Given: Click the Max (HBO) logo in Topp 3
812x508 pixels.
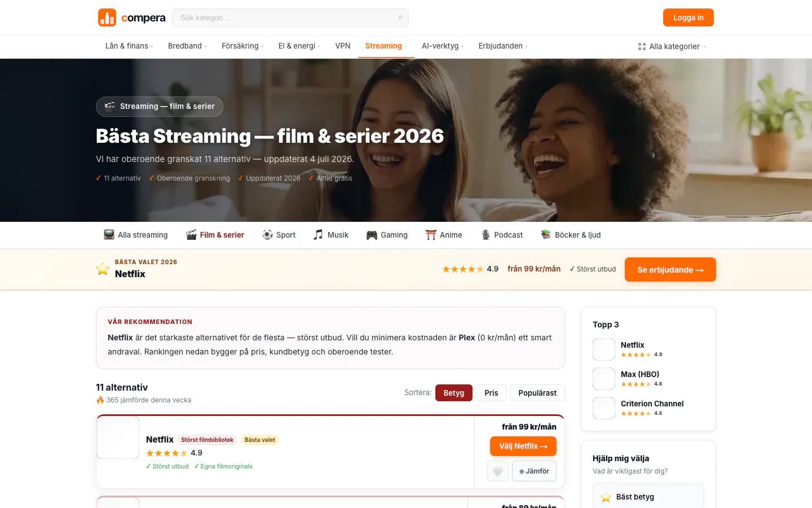Looking at the screenshot, I should point(604,379).
